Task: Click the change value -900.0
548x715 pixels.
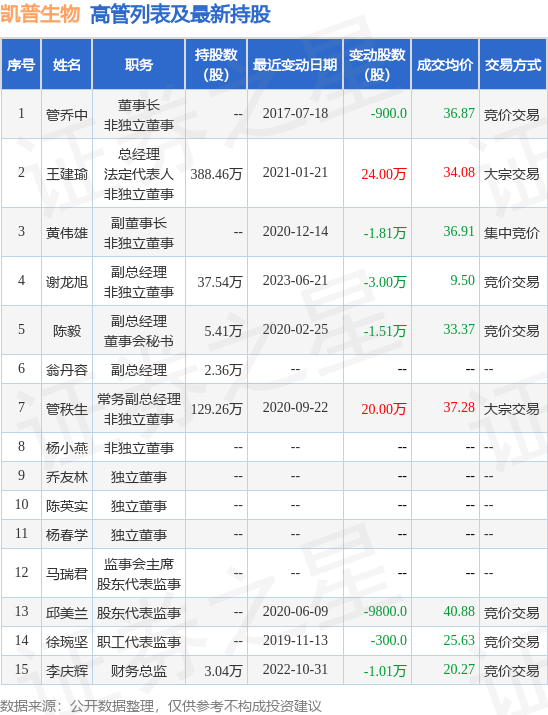Action: click(388, 113)
